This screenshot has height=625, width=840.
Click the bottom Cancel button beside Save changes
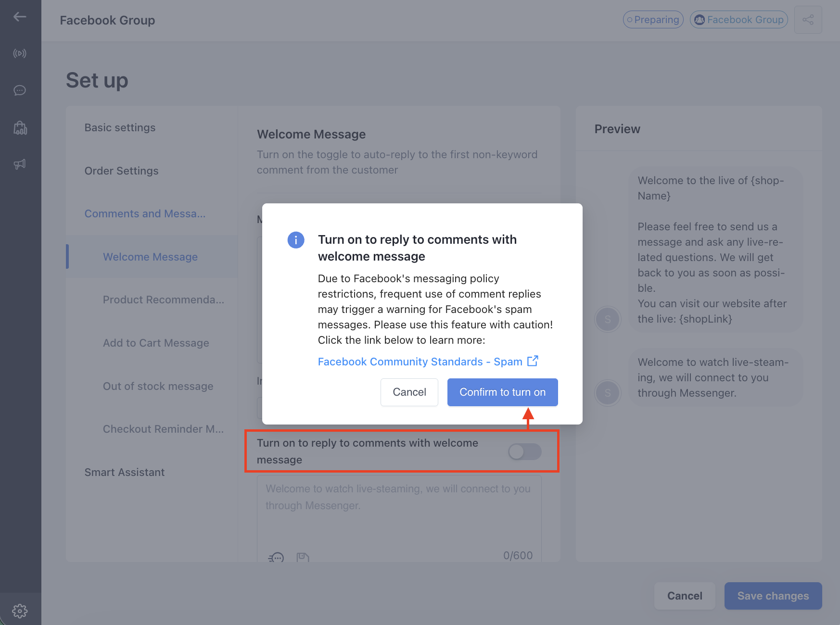point(685,596)
